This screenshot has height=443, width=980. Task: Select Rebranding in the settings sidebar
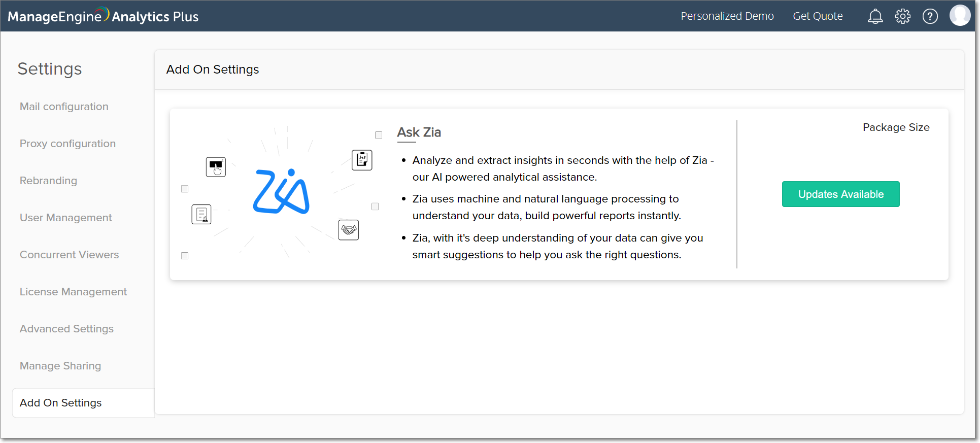pos(48,181)
